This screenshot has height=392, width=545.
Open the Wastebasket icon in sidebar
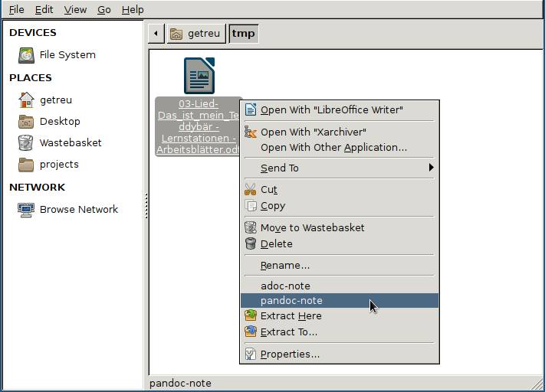[26, 142]
